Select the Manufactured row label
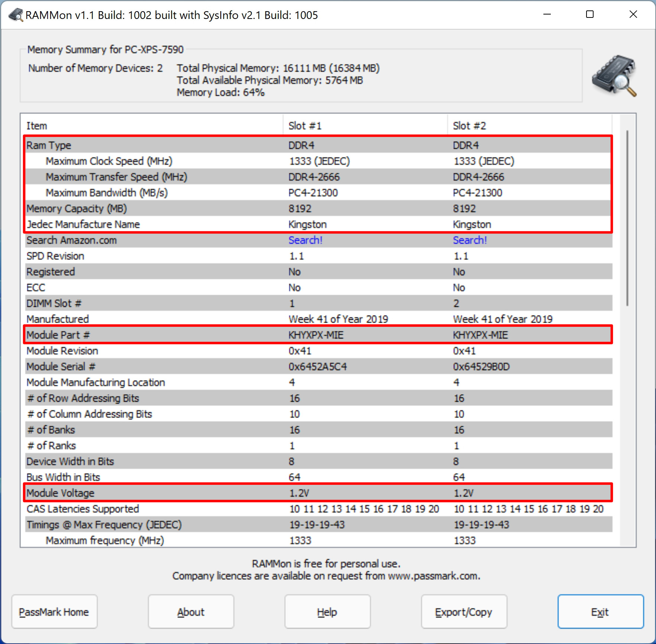This screenshot has width=656, height=644. click(x=58, y=319)
